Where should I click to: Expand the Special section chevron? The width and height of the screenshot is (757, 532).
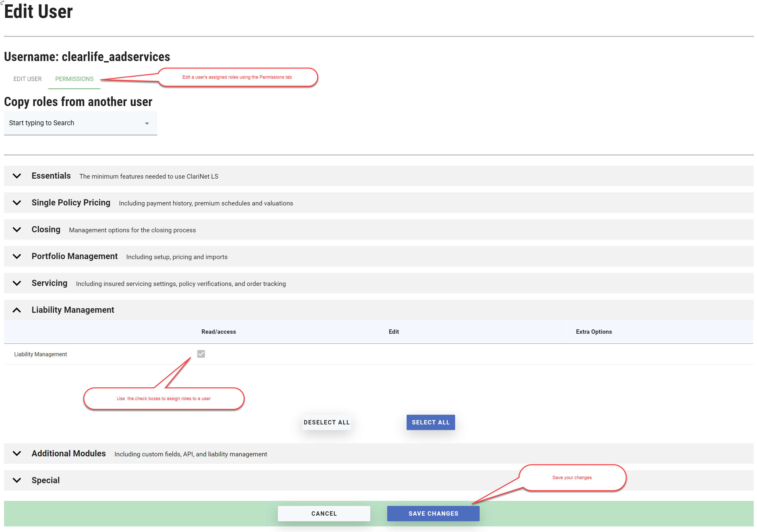click(x=17, y=480)
